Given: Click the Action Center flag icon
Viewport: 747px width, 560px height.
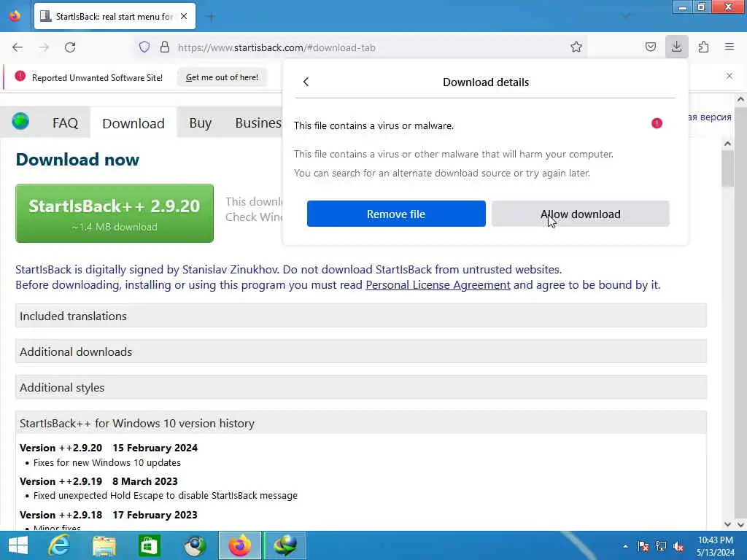Looking at the screenshot, I should point(643,546).
